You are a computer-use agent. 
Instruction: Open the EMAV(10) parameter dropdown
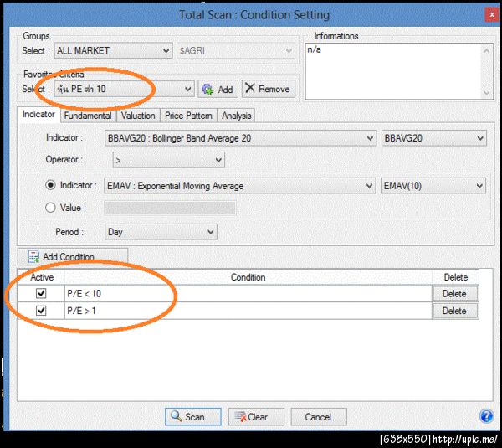[x=433, y=186]
